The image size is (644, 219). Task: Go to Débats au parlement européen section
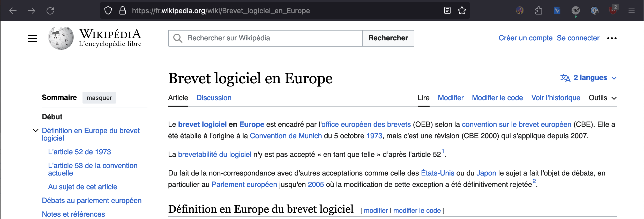click(92, 200)
